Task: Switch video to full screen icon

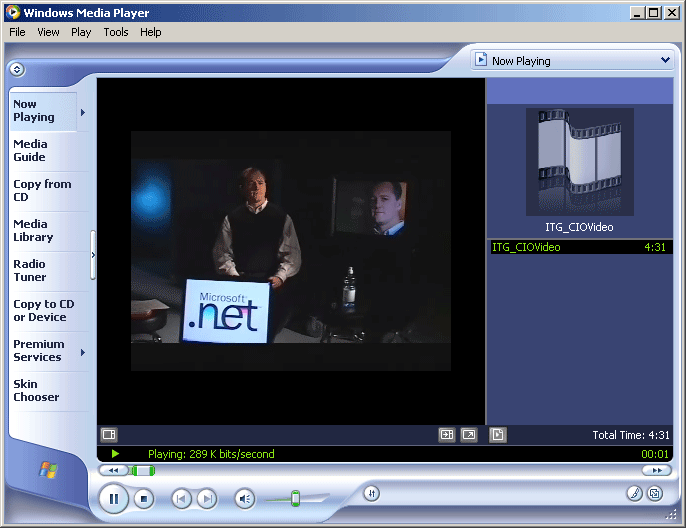Action: click(x=469, y=434)
